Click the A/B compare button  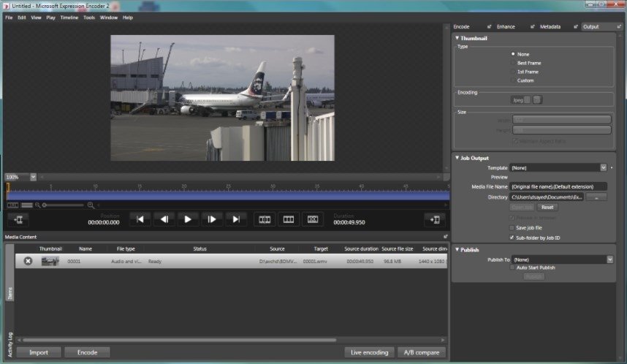pyautogui.click(x=422, y=352)
